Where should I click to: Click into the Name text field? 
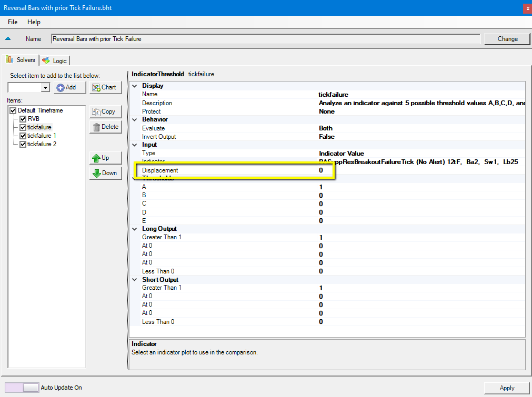point(266,39)
